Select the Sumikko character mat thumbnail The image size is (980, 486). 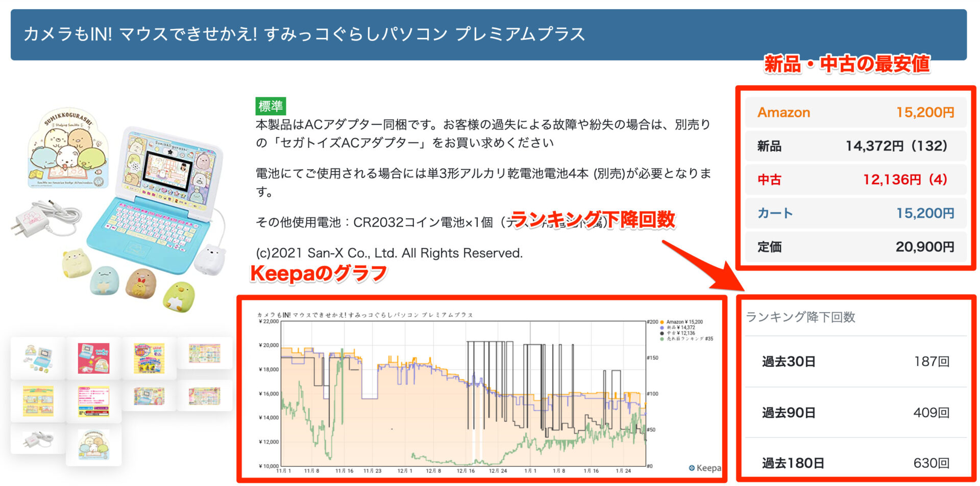(93, 445)
